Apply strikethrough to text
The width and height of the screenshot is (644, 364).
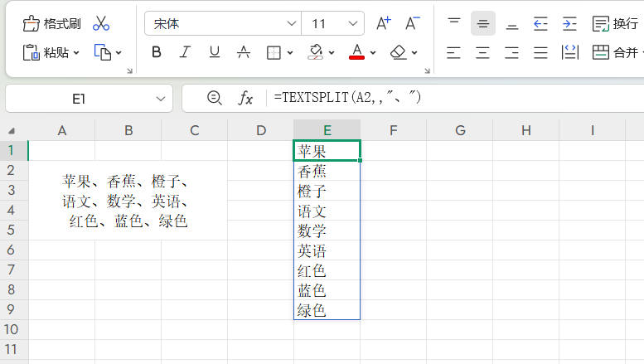coord(244,53)
